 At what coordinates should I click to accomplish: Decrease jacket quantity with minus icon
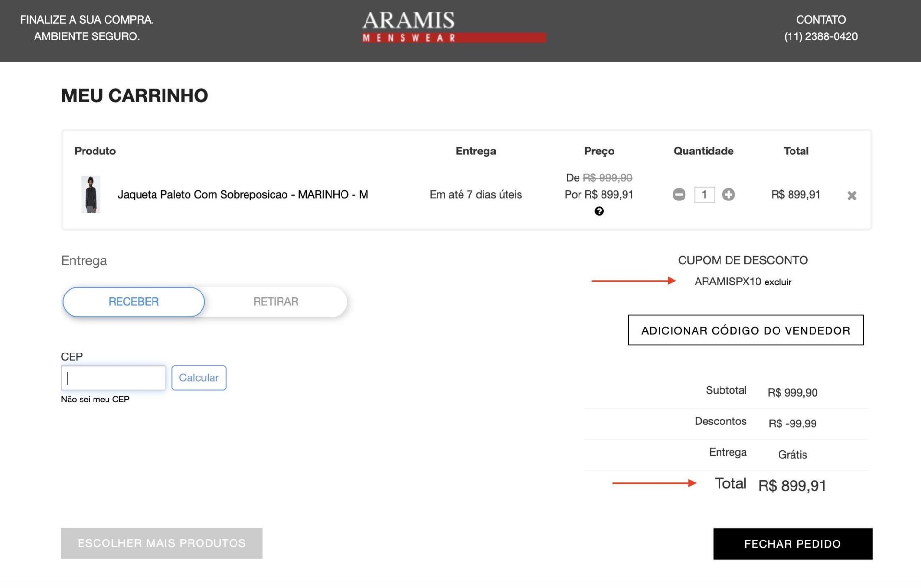tap(679, 195)
